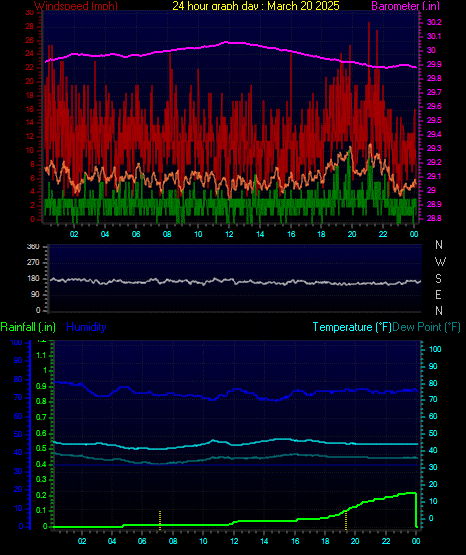
Task: Click yellow dotted sunset marker near hour 19
Action: pos(346,520)
